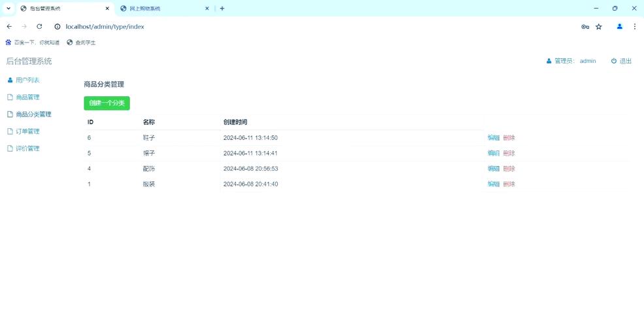Bookmark this page with the star icon
The width and height of the screenshot is (644, 327).
click(x=599, y=27)
